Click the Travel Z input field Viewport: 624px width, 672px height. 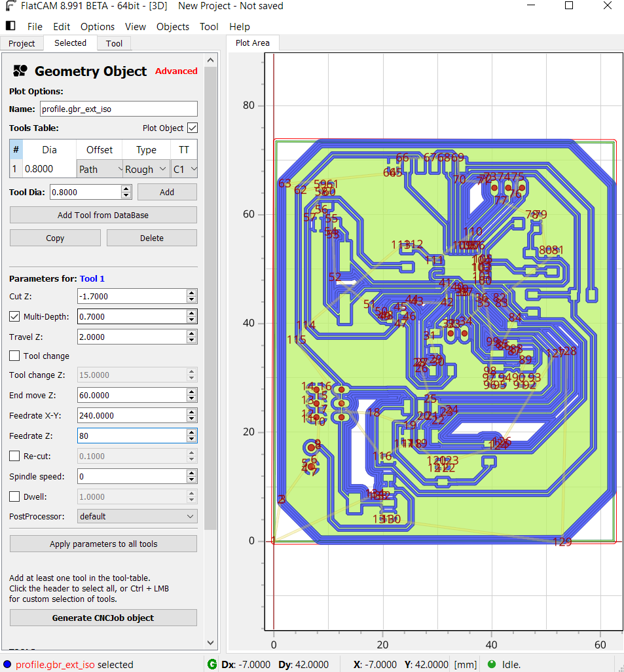click(132, 337)
